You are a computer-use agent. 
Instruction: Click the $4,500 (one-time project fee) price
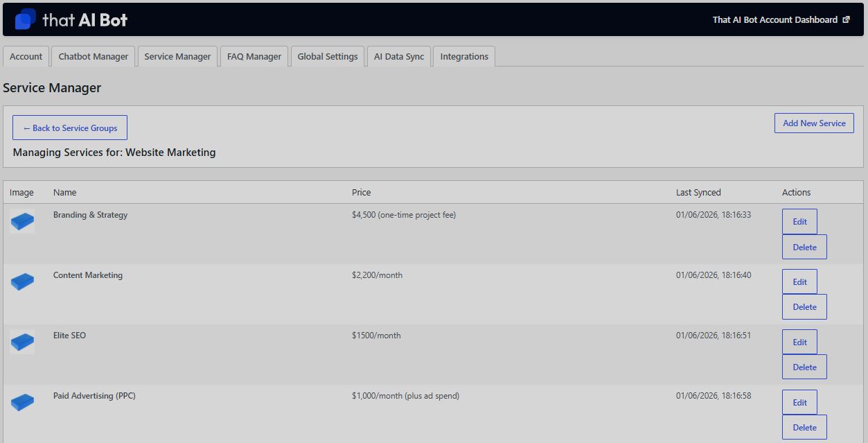click(x=404, y=215)
